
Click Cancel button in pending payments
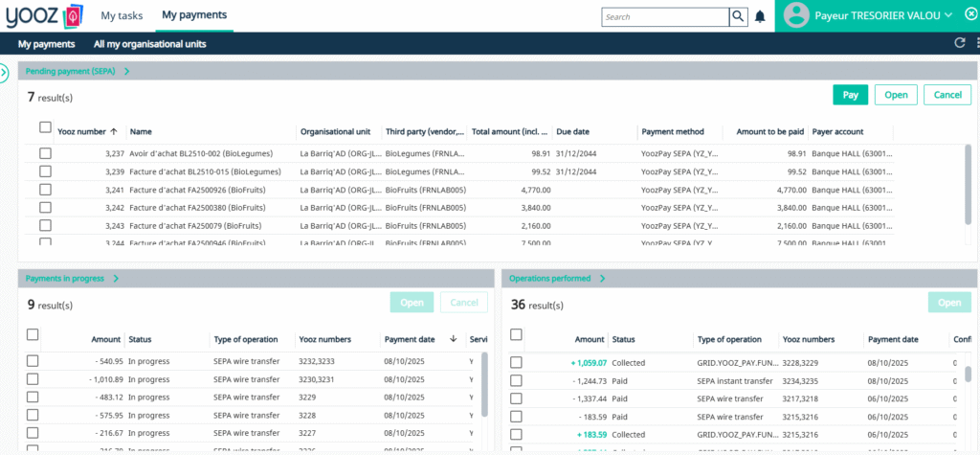pyautogui.click(x=946, y=95)
